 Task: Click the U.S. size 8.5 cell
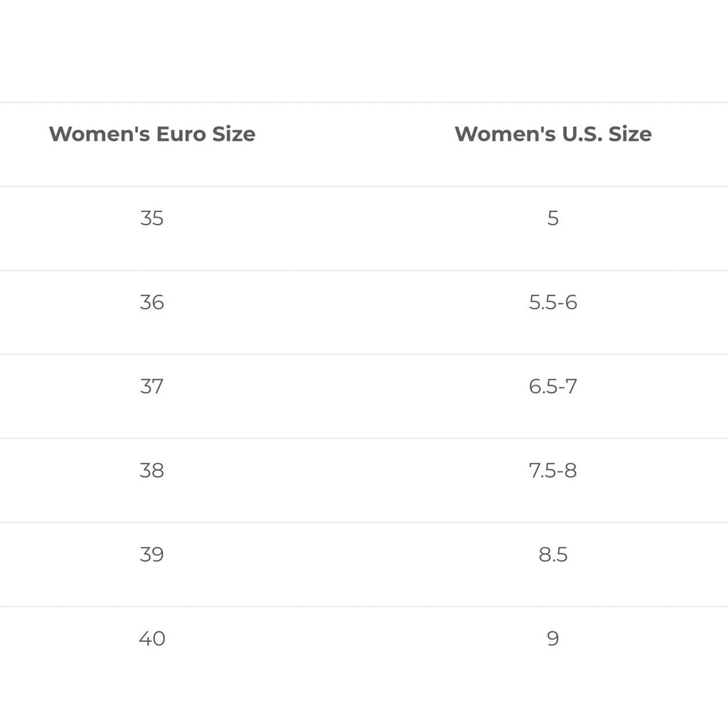coord(553,554)
